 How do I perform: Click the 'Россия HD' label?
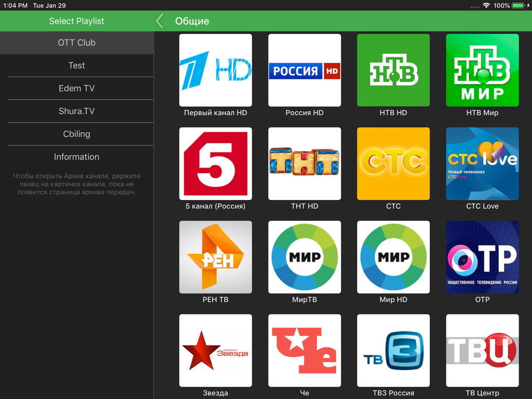click(304, 113)
